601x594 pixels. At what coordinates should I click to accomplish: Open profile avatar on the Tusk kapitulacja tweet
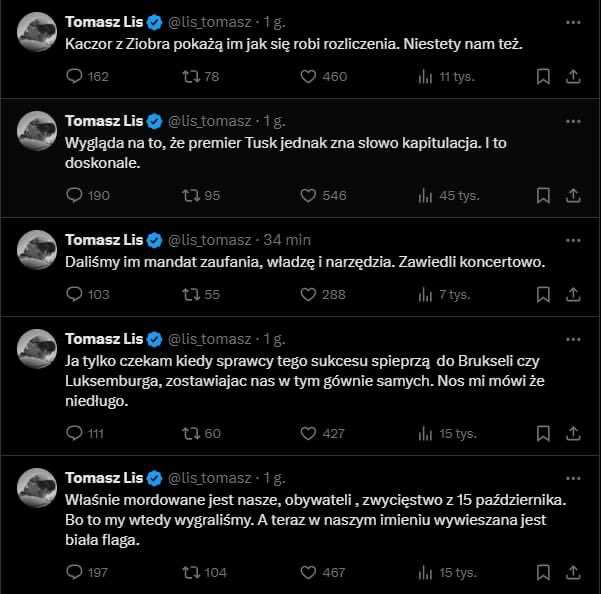click(37, 131)
